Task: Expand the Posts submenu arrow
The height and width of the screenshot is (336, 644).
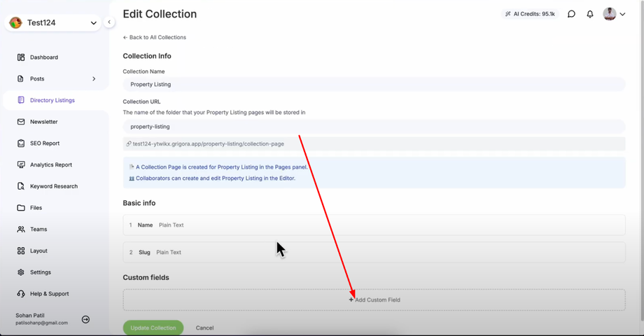Action: 94,78
